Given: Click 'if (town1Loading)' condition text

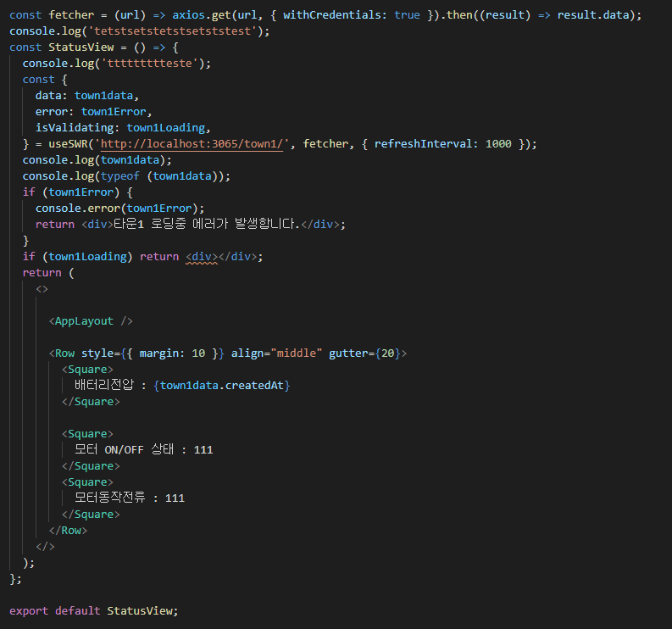Looking at the screenshot, I should [77, 256].
